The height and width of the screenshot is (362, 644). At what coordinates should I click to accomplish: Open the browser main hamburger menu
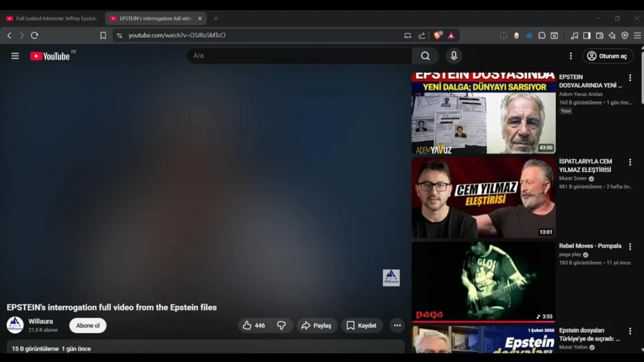637,35
